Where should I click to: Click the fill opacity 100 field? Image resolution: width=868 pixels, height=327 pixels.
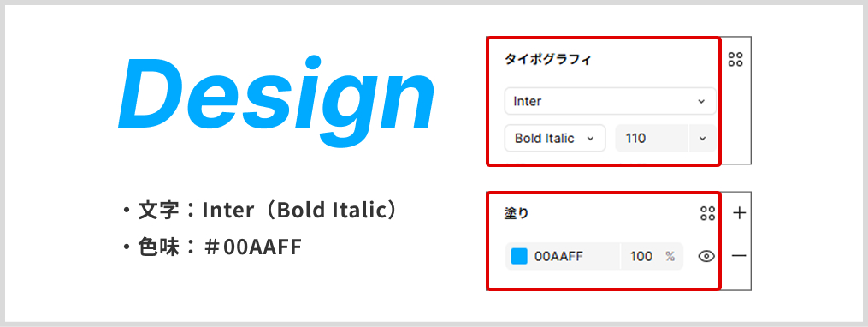pos(641,257)
